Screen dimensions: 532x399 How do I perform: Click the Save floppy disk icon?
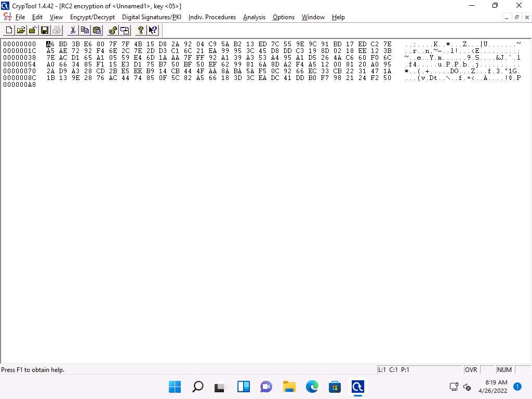(x=45, y=30)
